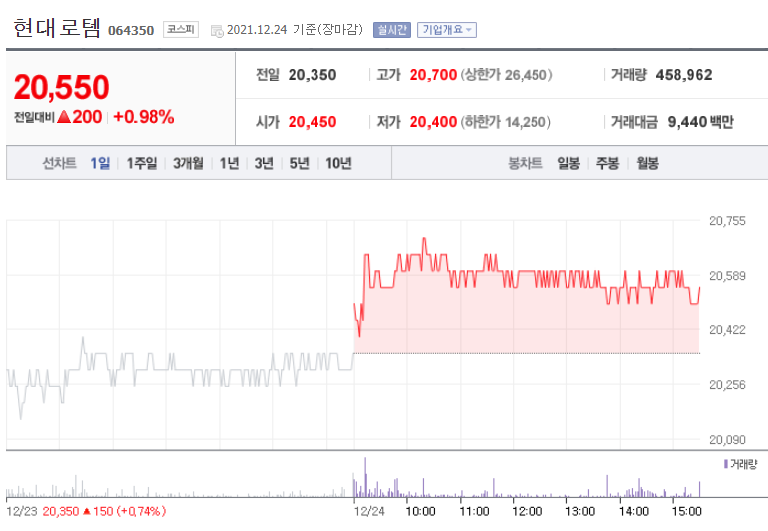The width and height of the screenshot is (768, 531).
Task: Click the 상한가 26,450 text
Action: pos(506,75)
